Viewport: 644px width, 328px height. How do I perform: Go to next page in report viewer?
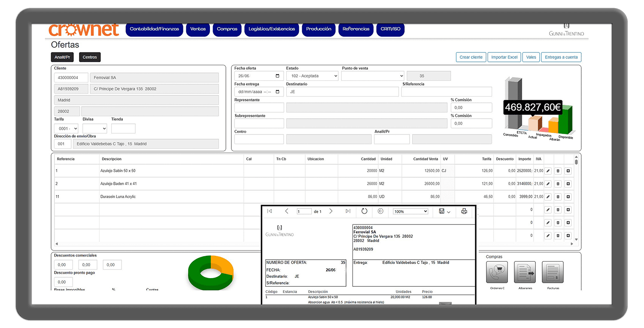click(x=331, y=211)
